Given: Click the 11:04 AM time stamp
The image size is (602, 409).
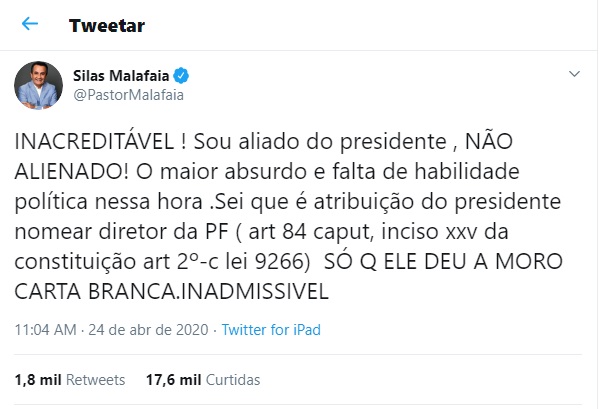Looking at the screenshot, I should [x=46, y=328].
